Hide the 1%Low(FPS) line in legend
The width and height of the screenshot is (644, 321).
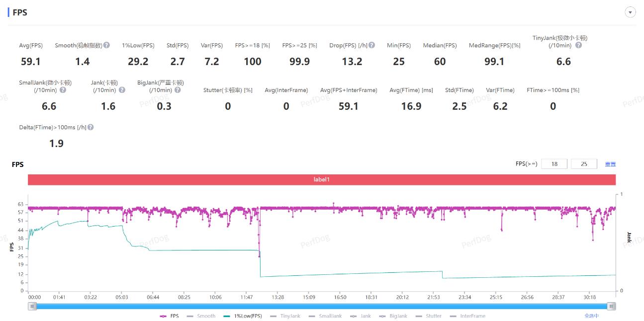click(x=243, y=316)
